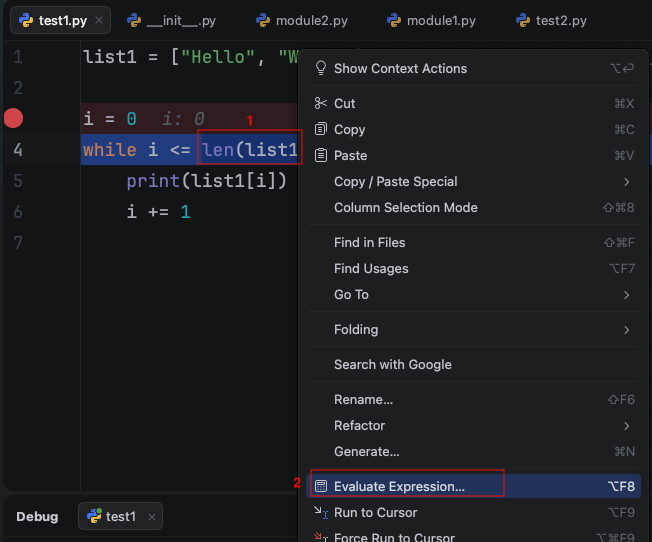Click the scissors Cut icon

321,103
